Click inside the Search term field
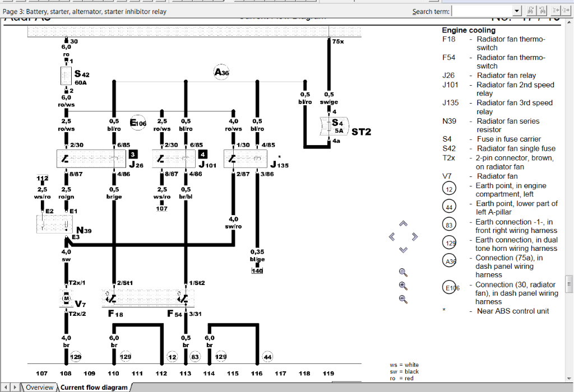Image resolution: width=574 pixels, height=392 pixels. point(482,11)
